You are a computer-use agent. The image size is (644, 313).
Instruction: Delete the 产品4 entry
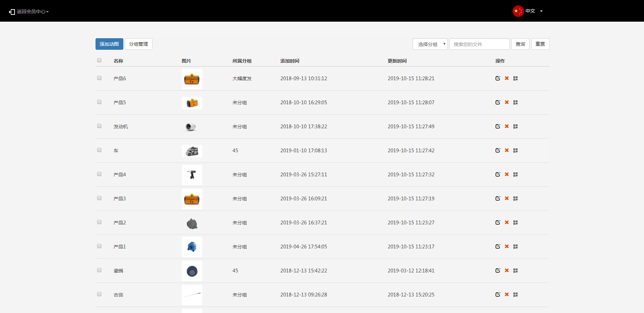[507, 175]
